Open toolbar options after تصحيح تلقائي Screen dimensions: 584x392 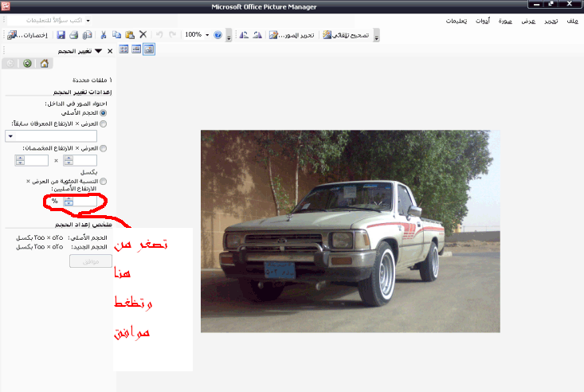(x=377, y=36)
